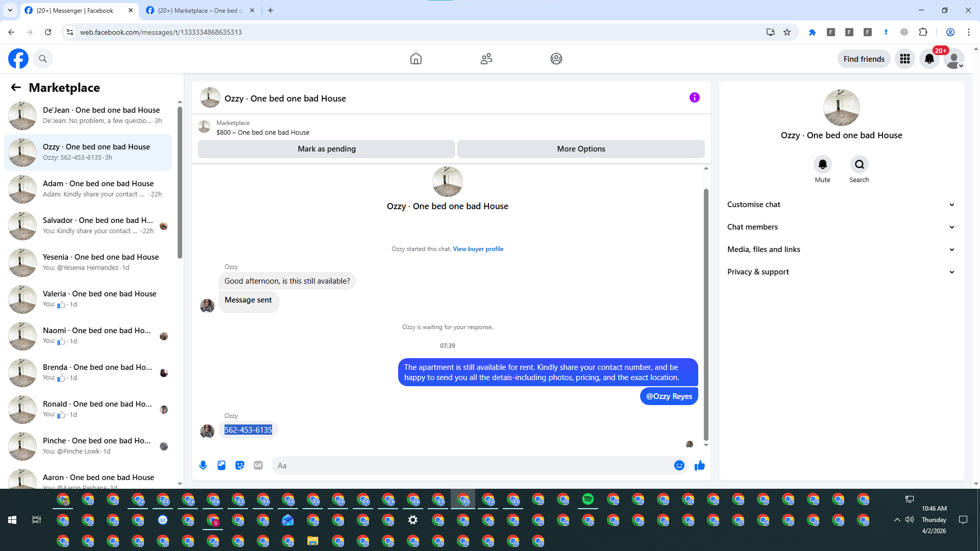Open Spotify from the taskbar

588,499
